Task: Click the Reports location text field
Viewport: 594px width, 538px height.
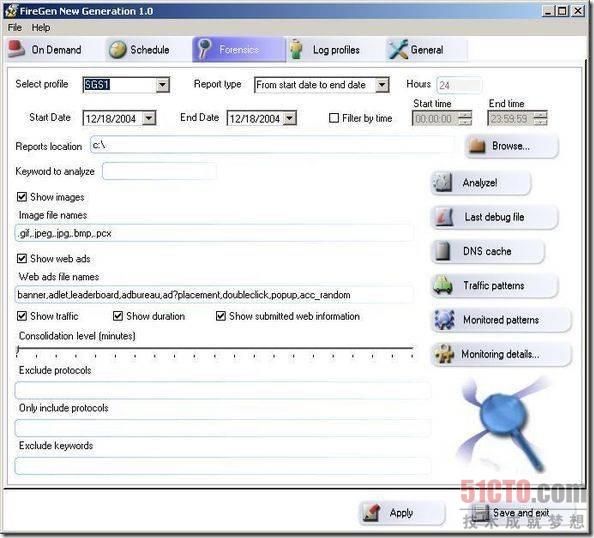Action: point(272,145)
